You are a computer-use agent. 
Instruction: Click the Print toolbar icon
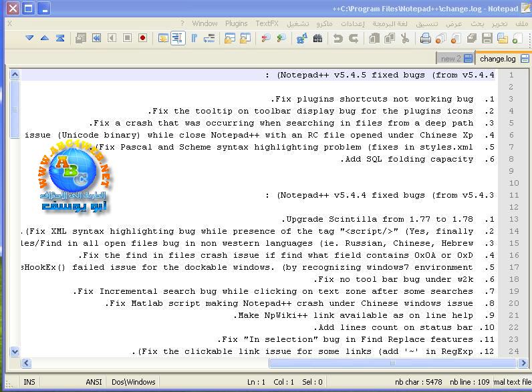[x=425, y=38]
